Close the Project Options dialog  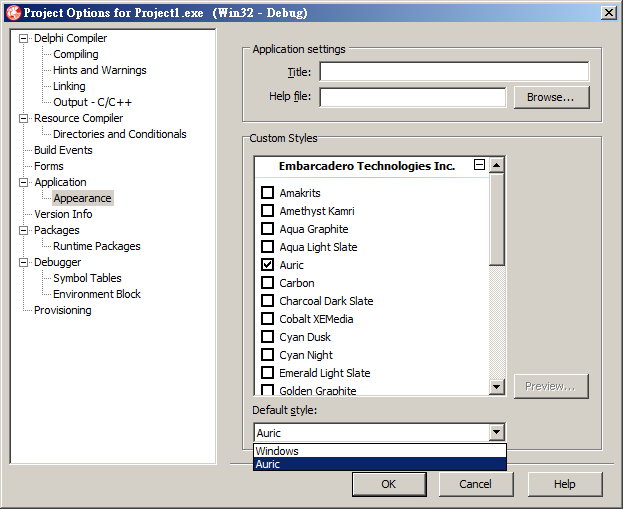[609, 13]
